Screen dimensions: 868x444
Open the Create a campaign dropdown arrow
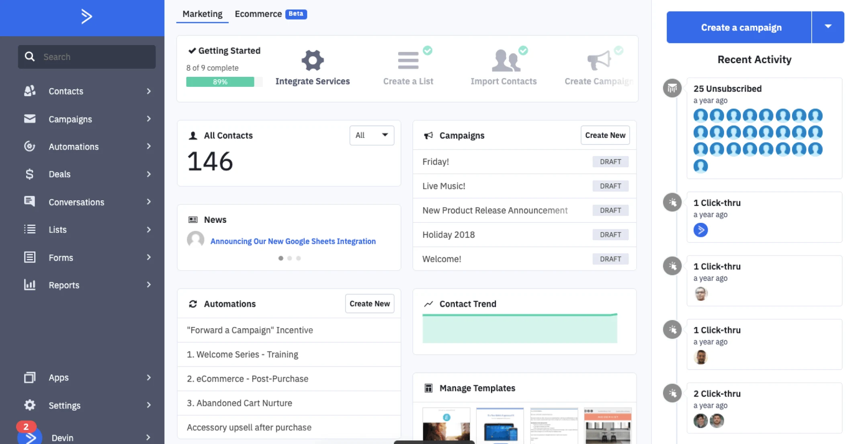pos(828,27)
